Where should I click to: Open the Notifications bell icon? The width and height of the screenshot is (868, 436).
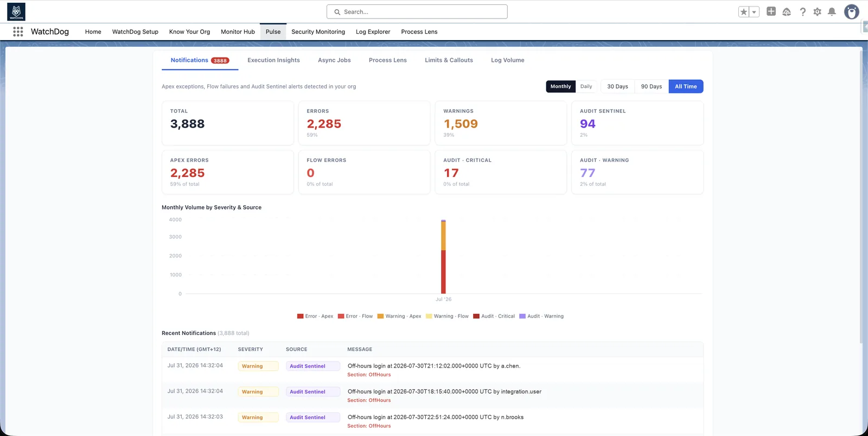coord(832,11)
